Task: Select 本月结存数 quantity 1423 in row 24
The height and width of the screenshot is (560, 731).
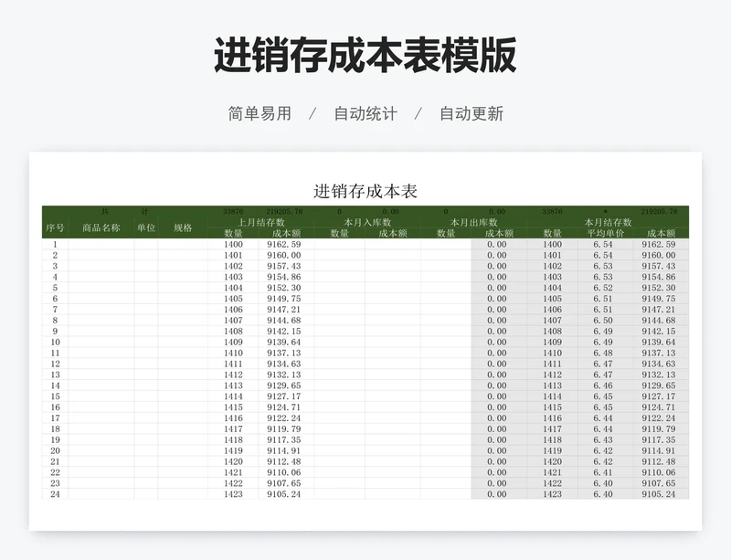Action: [553, 494]
